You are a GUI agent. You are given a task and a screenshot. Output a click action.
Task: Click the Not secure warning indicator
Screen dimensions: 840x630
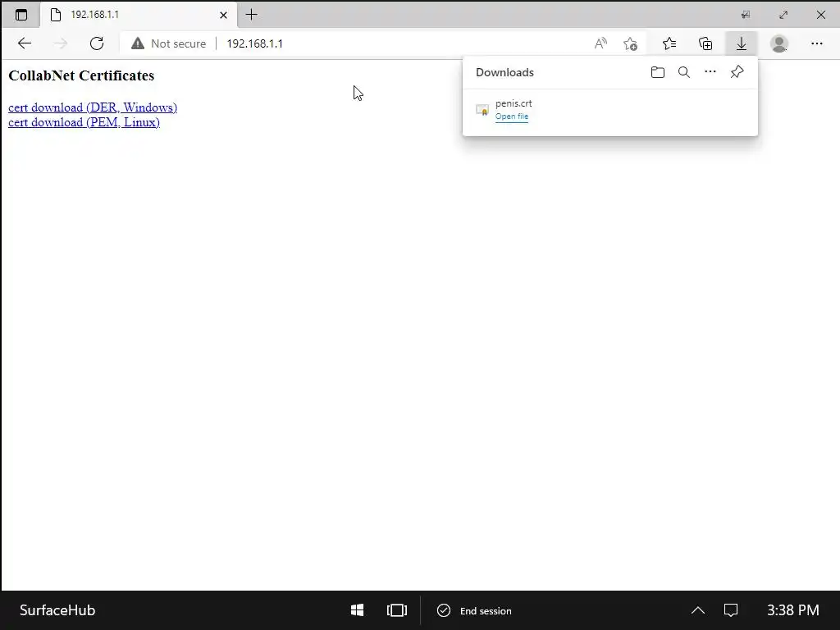(169, 43)
